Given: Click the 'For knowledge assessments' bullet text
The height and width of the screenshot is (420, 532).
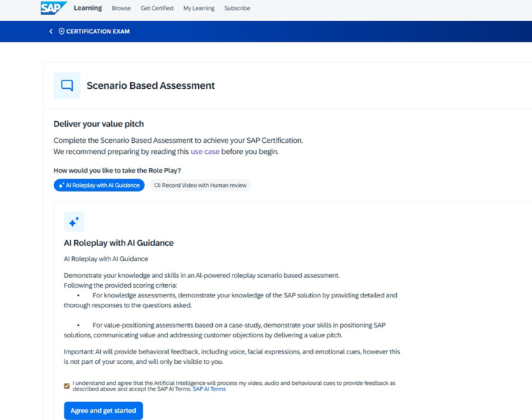Looking at the screenshot, I should tap(230, 300).
